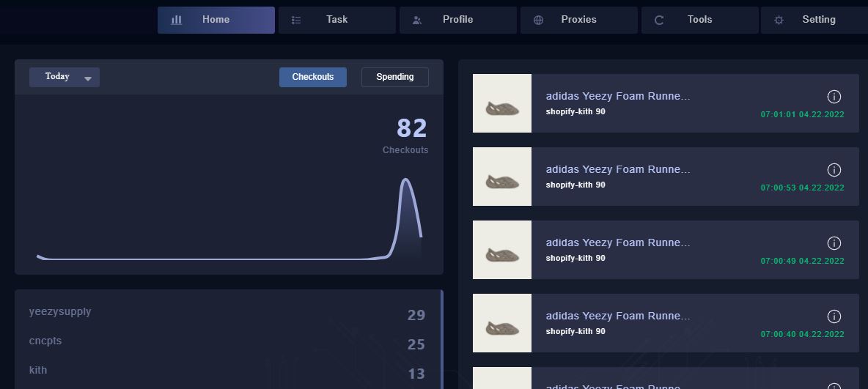Click the cncpts count 25

click(416, 345)
